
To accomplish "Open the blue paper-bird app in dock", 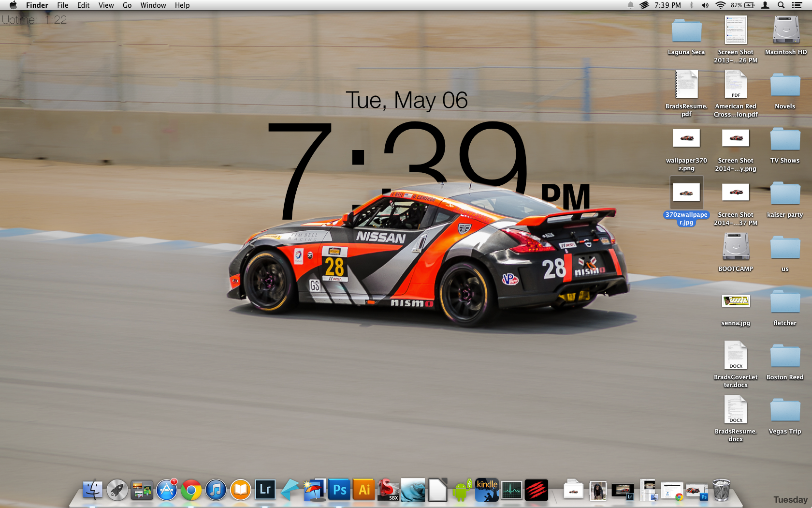I will 290,490.
